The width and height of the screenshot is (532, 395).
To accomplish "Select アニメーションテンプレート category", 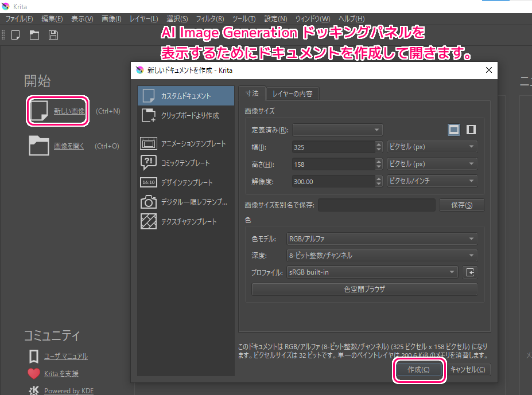I will 185,143.
